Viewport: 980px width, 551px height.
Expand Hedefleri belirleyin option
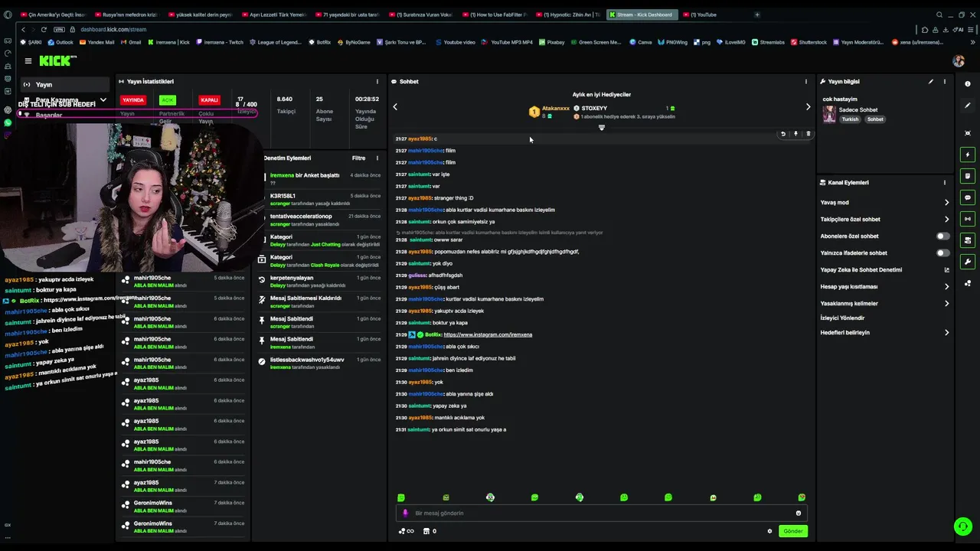(946, 333)
